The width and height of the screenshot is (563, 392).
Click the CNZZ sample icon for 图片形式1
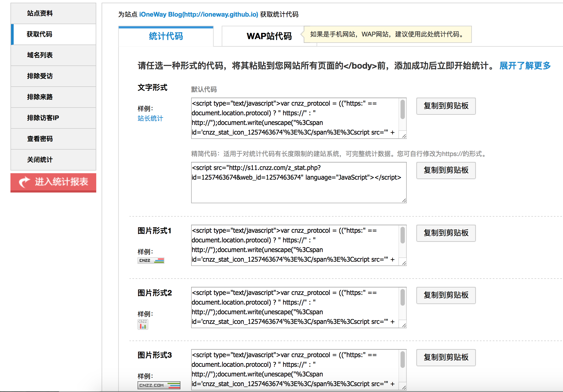coord(151,260)
